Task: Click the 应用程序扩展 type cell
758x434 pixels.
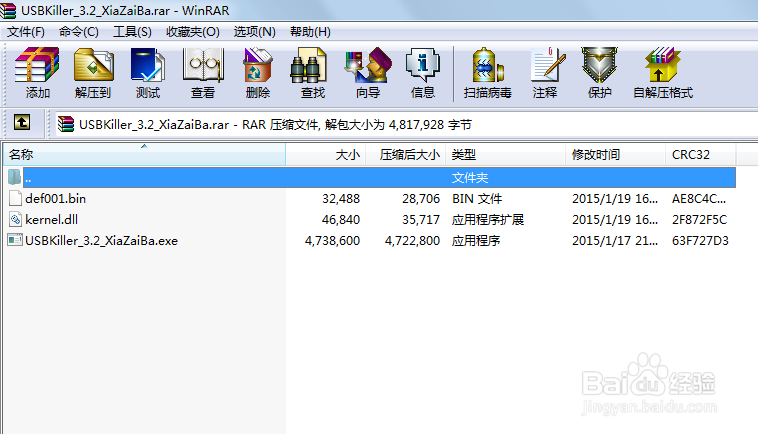Action: pos(488,220)
